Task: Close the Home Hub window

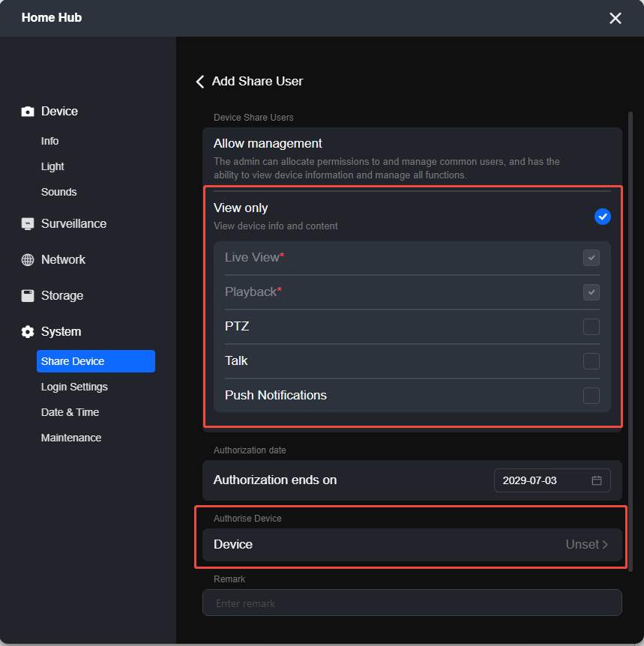Action: [616, 18]
